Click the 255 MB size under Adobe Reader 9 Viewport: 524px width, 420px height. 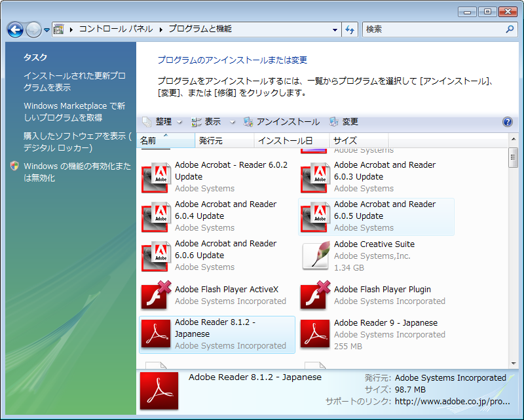[348, 347]
